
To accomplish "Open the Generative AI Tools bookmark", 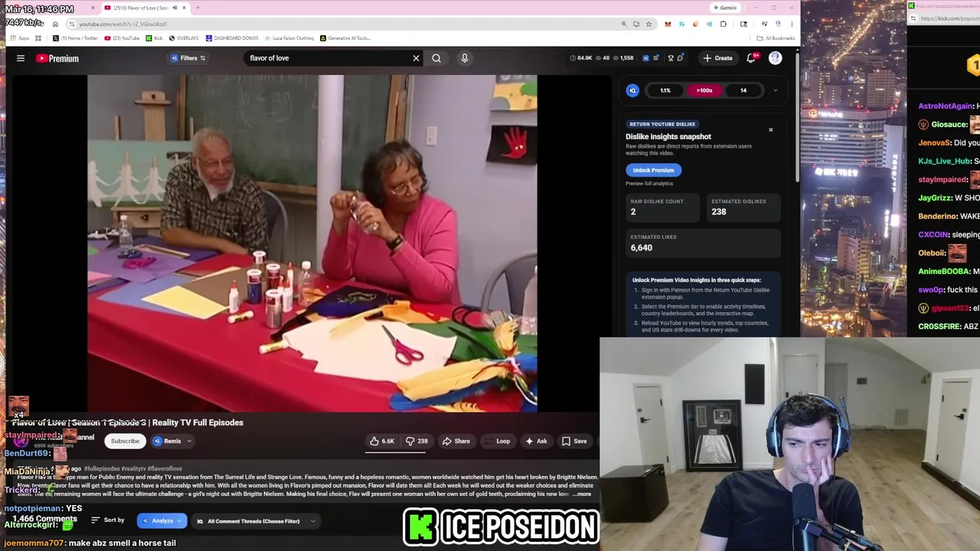I will (345, 38).
